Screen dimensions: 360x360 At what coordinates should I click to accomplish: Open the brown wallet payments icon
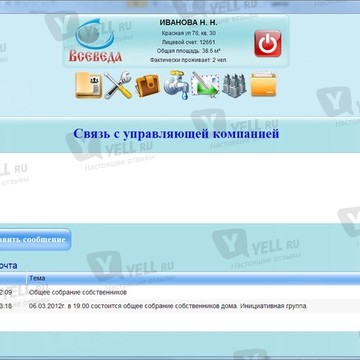pos(147,86)
